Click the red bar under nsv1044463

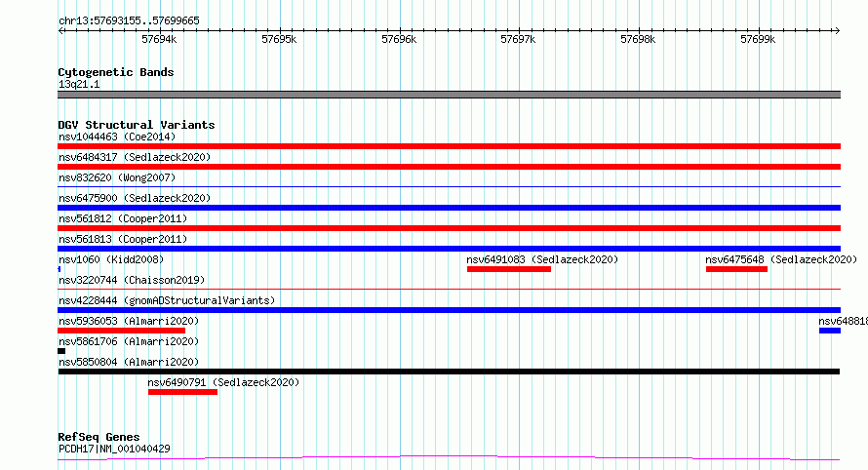449,146
